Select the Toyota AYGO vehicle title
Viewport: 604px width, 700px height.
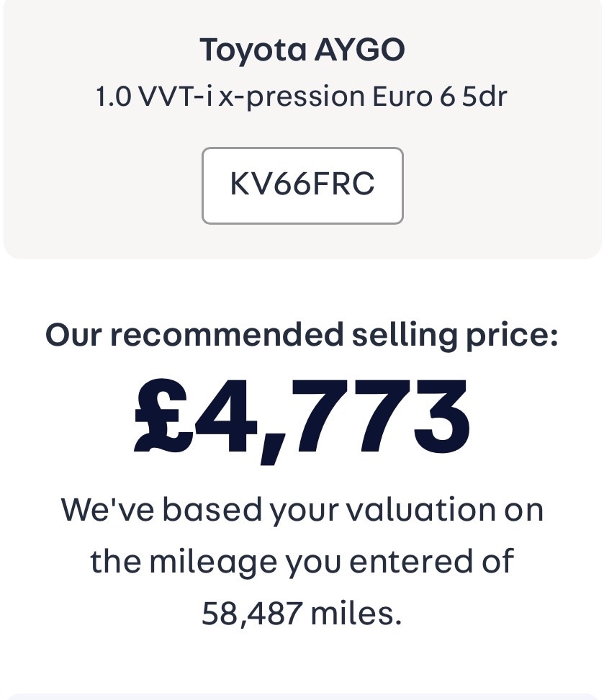302,50
